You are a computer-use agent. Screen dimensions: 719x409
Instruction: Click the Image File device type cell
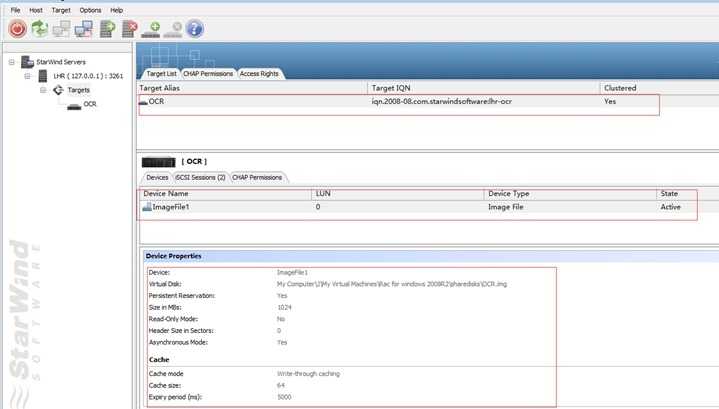[506, 207]
